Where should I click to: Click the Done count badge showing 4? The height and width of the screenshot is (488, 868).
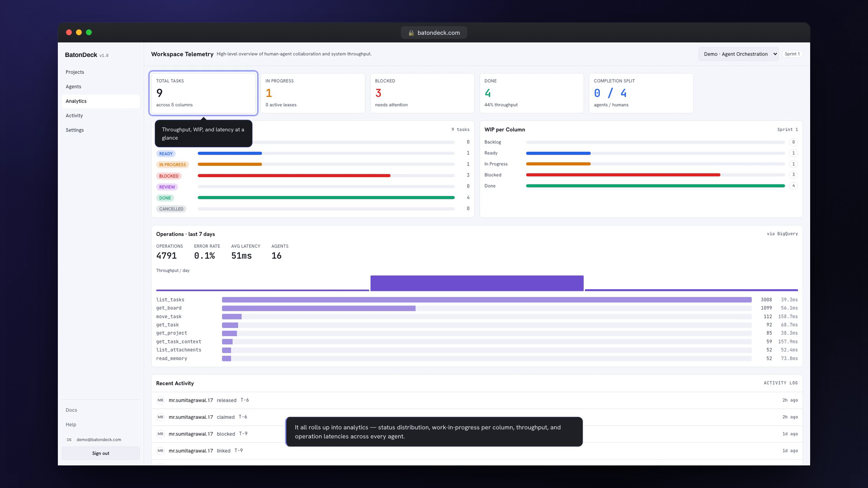[x=793, y=186]
